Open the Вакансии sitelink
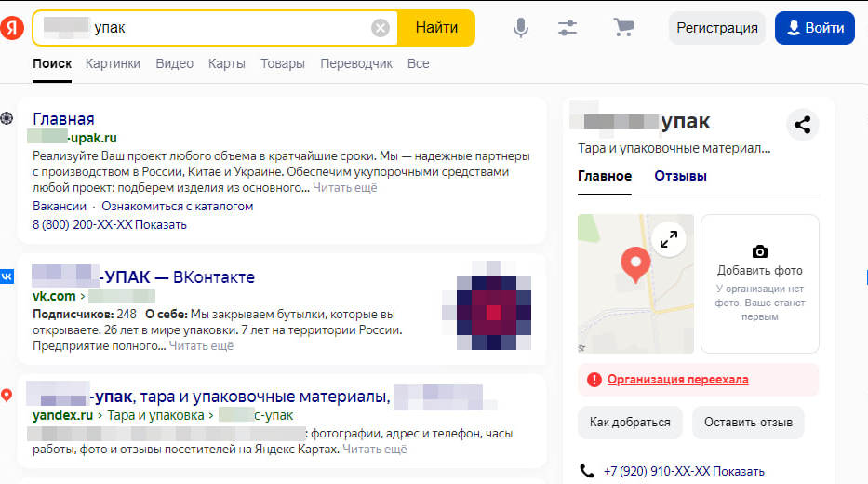Viewport: 868px width, 484px height. pyautogui.click(x=60, y=206)
